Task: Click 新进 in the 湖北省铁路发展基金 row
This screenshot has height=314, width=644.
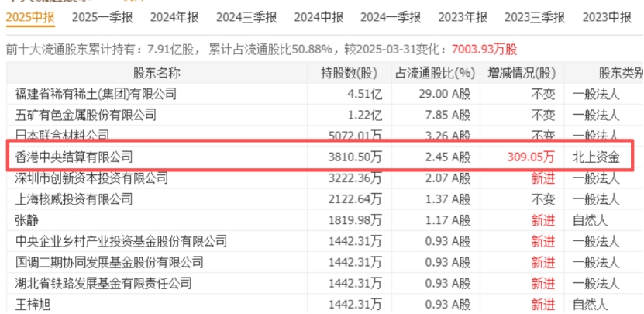Action: pyautogui.click(x=543, y=283)
